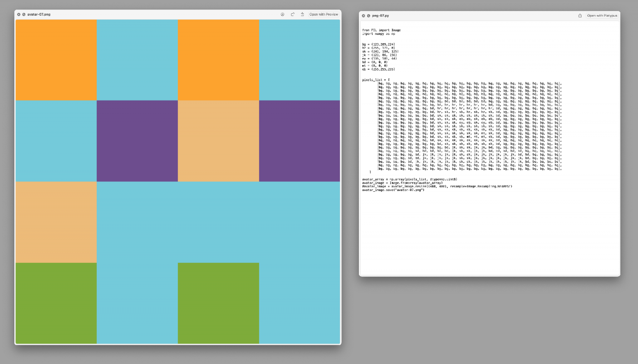The height and width of the screenshot is (364, 638).
Task: Click the share icon in the avatar-07.png toolbar
Action: tap(302, 14)
